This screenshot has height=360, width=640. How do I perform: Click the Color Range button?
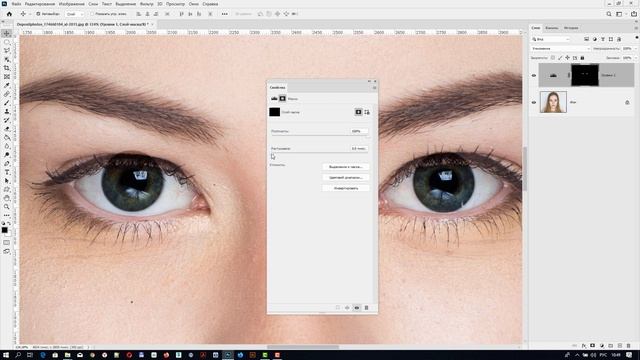pos(345,178)
